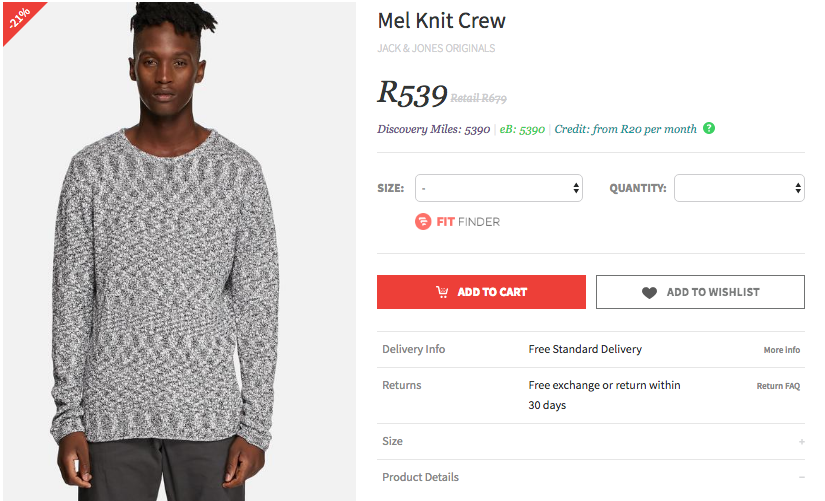Open the Size dropdown
Screen dimensions: 825x501
(x=499, y=188)
